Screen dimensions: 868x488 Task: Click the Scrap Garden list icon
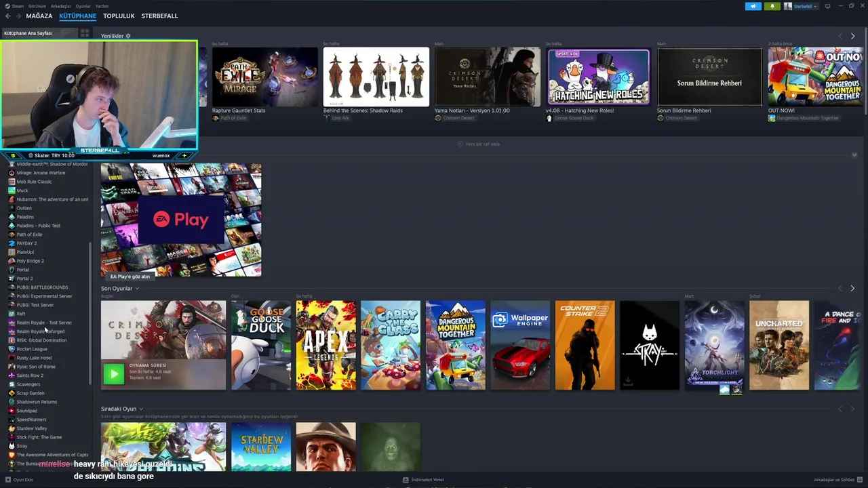pyautogui.click(x=12, y=393)
